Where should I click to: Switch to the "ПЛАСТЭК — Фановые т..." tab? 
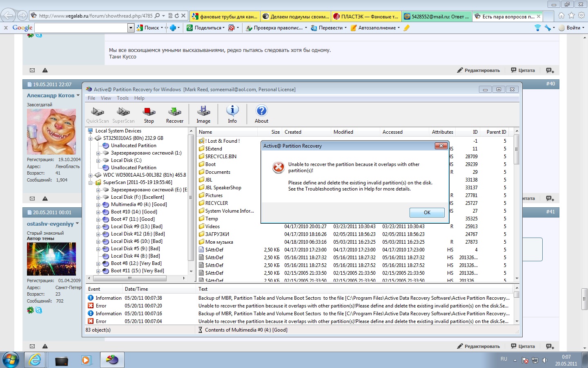tap(366, 16)
